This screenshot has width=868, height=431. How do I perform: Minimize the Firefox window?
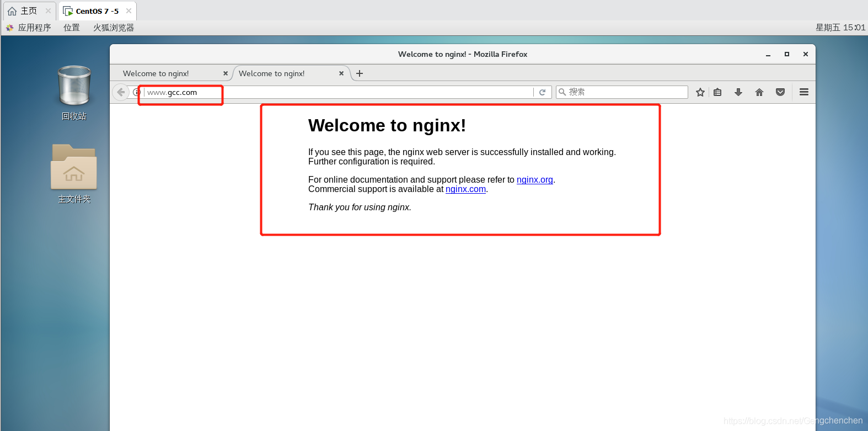pos(768,54)
